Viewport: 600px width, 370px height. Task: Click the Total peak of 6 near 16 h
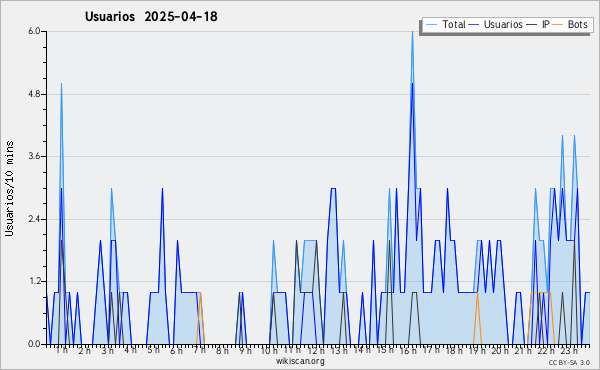[412, 32]
